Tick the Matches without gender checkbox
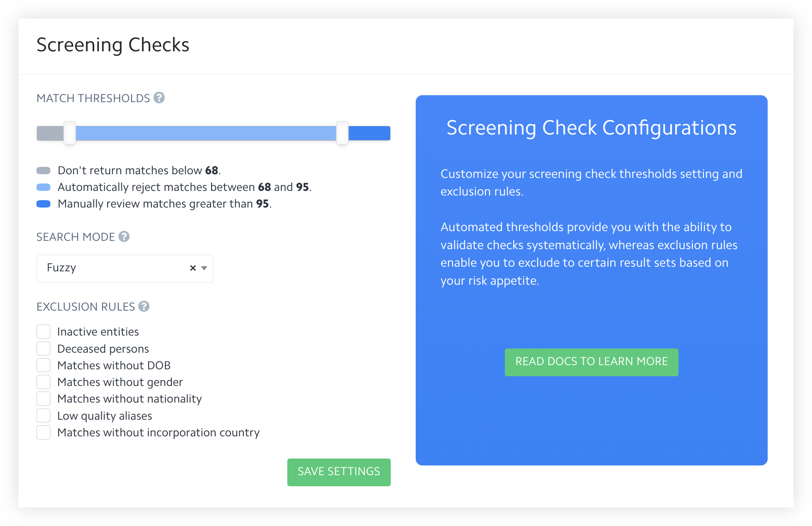The width and height of the screenshot is (812, 526). pyautogui.click(x=43, y=382)
